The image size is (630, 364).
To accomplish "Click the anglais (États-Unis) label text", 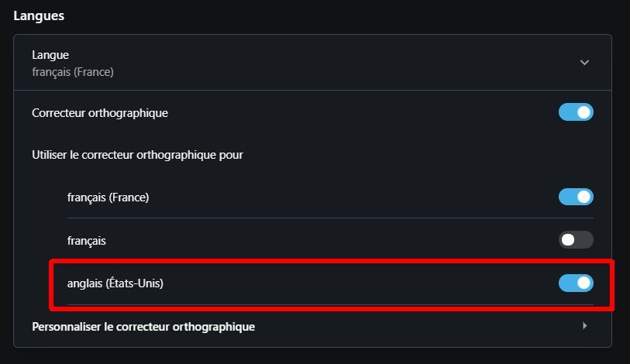I will click(115, 283).
